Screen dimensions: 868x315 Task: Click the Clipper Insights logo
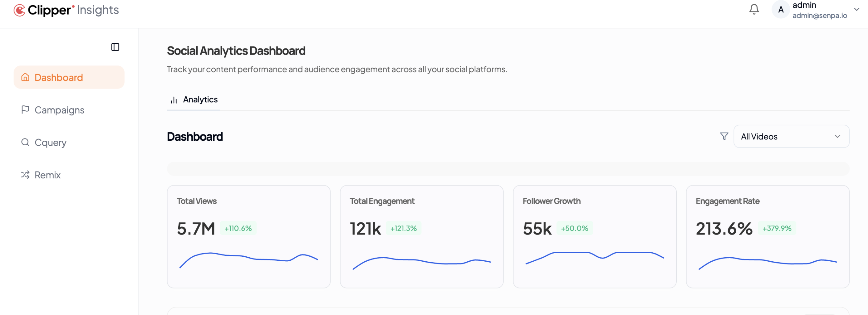[x=66, y=10]
